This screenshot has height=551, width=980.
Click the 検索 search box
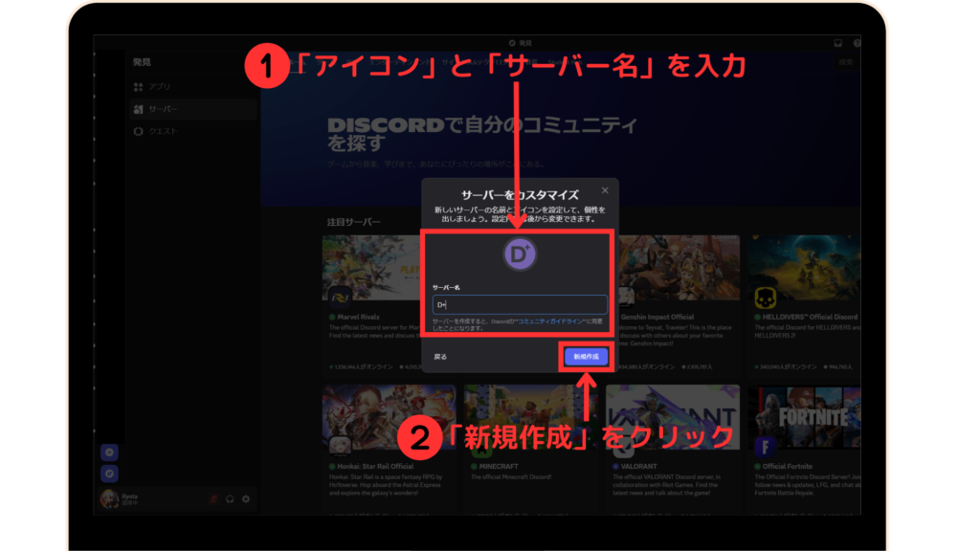click(x=846, y=62)
